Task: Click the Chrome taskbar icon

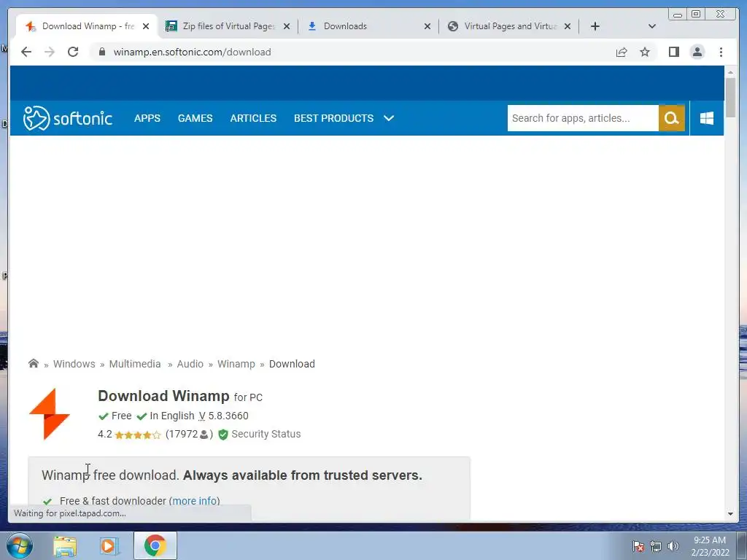Action: point(155,545)
